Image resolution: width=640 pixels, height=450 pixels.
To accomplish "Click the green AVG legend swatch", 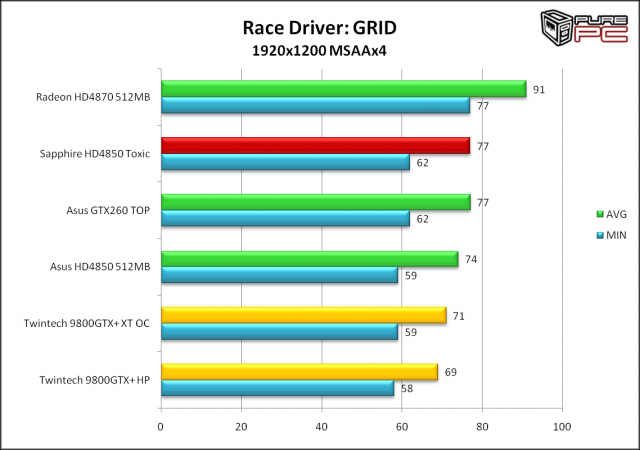I will 599,214.
